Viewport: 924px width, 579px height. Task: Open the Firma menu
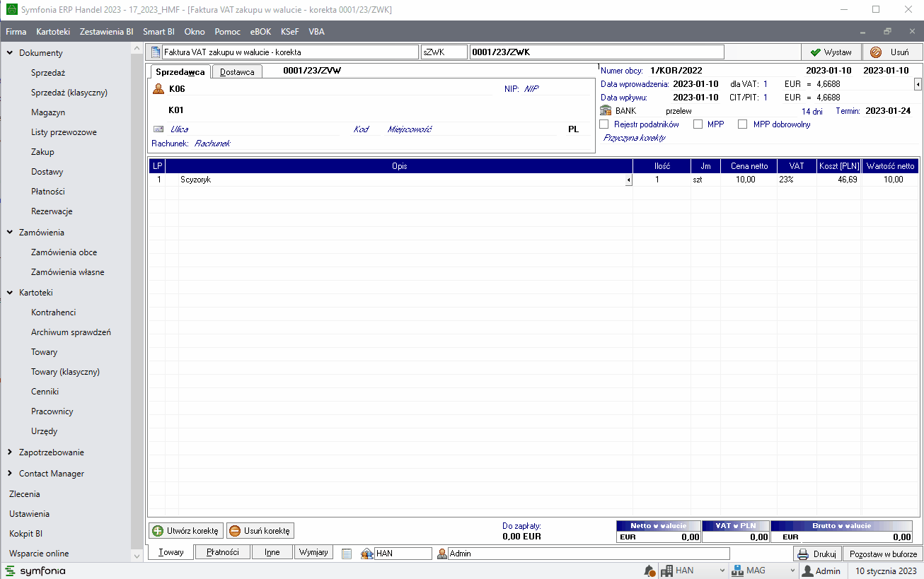[x=16, y=32]
